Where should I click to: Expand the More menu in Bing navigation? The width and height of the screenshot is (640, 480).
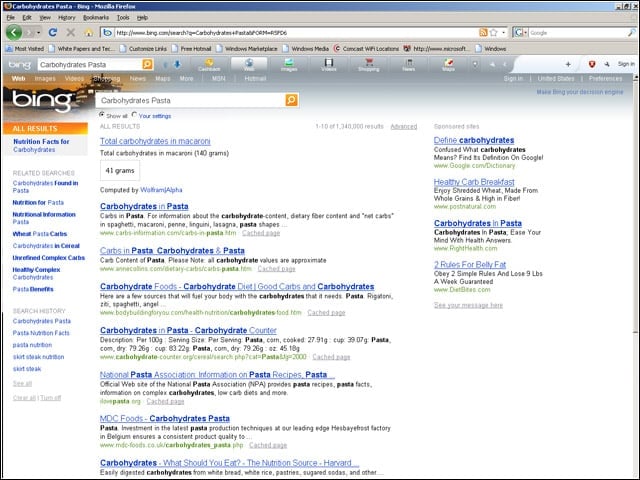[186, 78]
